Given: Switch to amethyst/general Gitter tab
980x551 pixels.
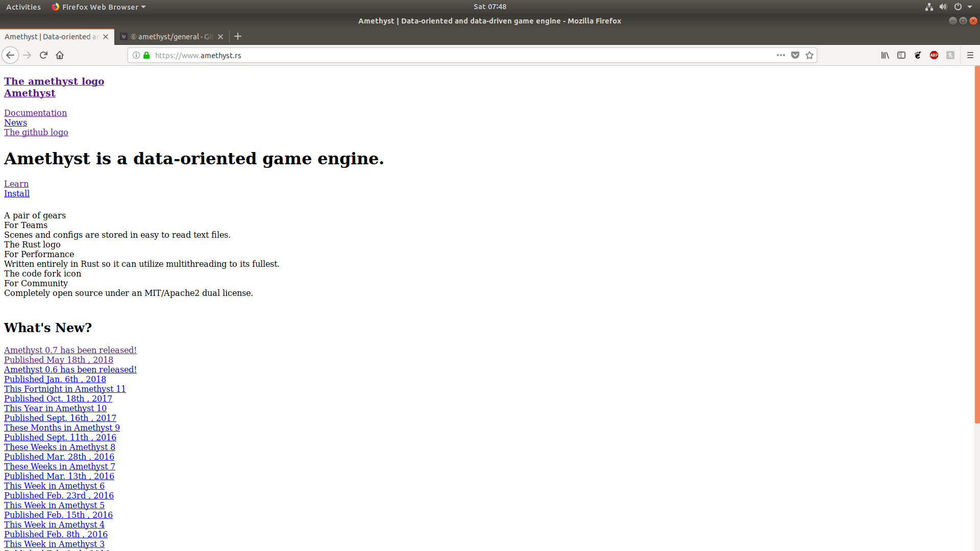Looking at the screenshot, I should [x=171, y=37].
